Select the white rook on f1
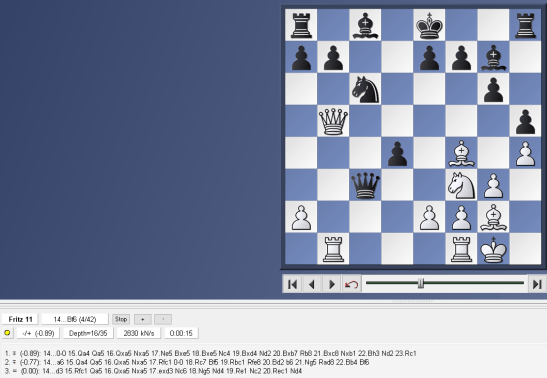Screen dimensions: 547x378 pyautogui.click(x=461, y=249)
